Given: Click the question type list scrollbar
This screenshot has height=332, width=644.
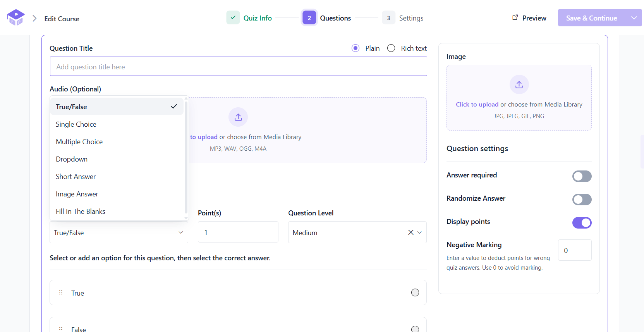Looking at the screenshot, I should coord(186,158).
